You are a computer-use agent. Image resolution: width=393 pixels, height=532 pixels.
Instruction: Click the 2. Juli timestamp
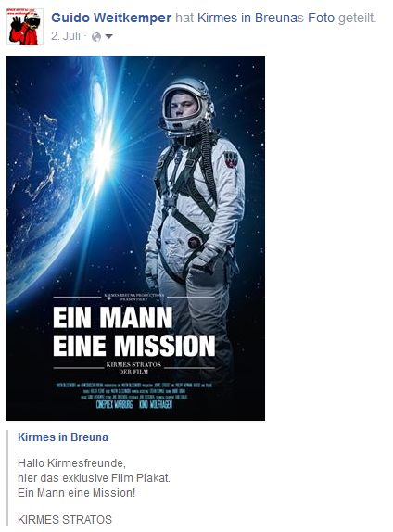(x=66, y=36)
